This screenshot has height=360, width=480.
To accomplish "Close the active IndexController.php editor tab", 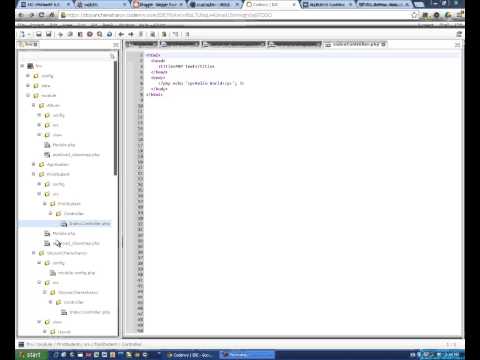I will (384, 44).
